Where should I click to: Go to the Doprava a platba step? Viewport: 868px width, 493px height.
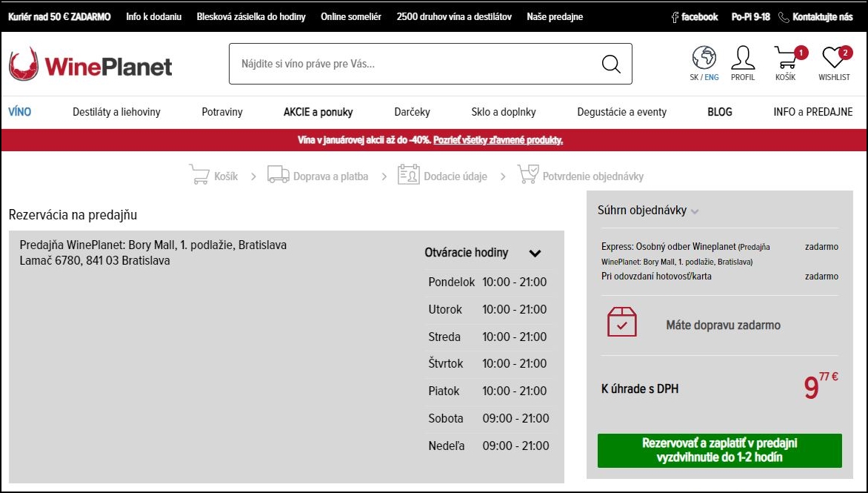click(318, 176)
